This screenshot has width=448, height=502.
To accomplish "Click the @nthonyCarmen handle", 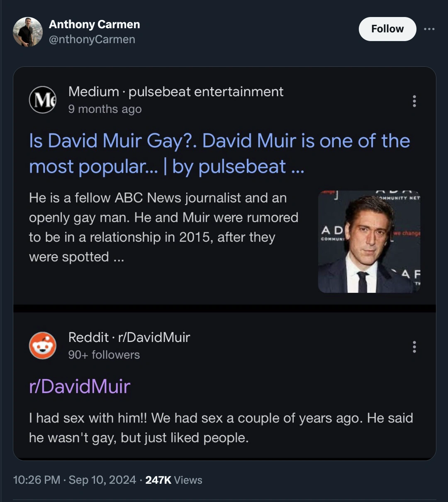I will 92,39.
